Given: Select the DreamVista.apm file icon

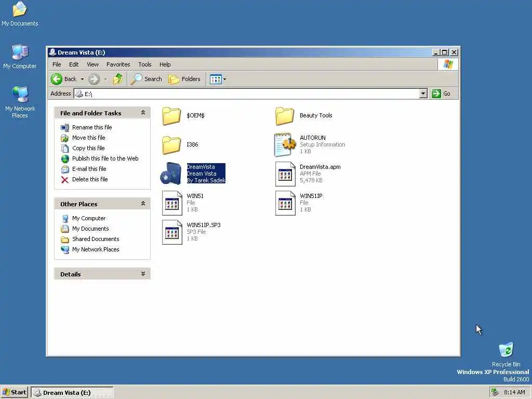Looking at the screenshot, I should click(x=285, y=174).
